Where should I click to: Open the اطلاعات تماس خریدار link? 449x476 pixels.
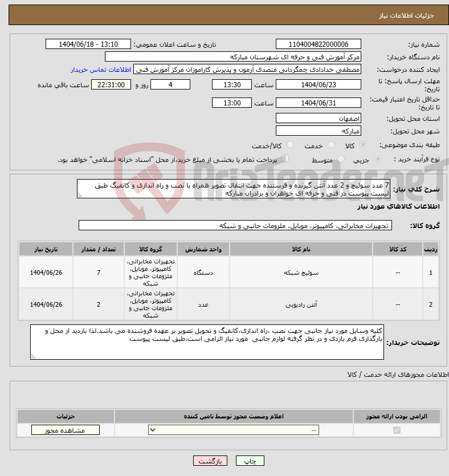tap(101, 70)
